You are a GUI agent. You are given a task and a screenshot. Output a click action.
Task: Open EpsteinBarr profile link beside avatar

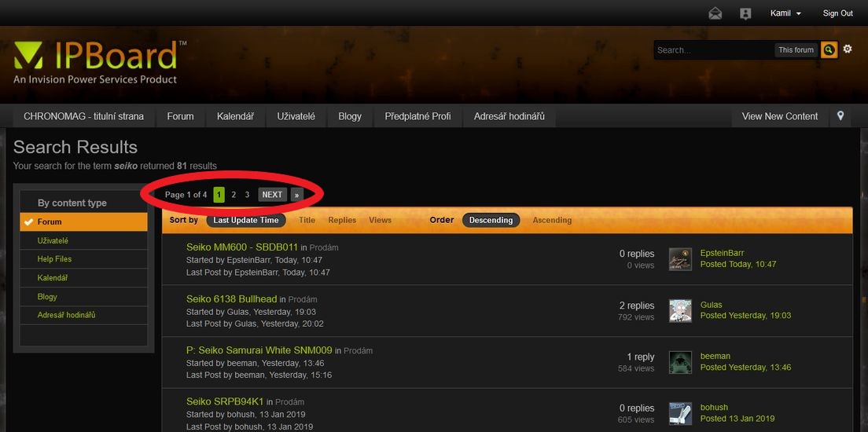pos(722,254)
